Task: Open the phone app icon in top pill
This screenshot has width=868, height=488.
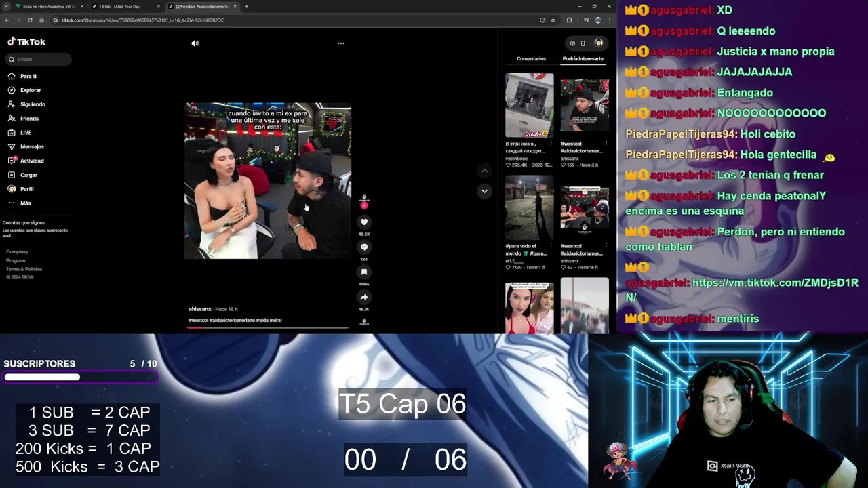Action: click(583, 43)
